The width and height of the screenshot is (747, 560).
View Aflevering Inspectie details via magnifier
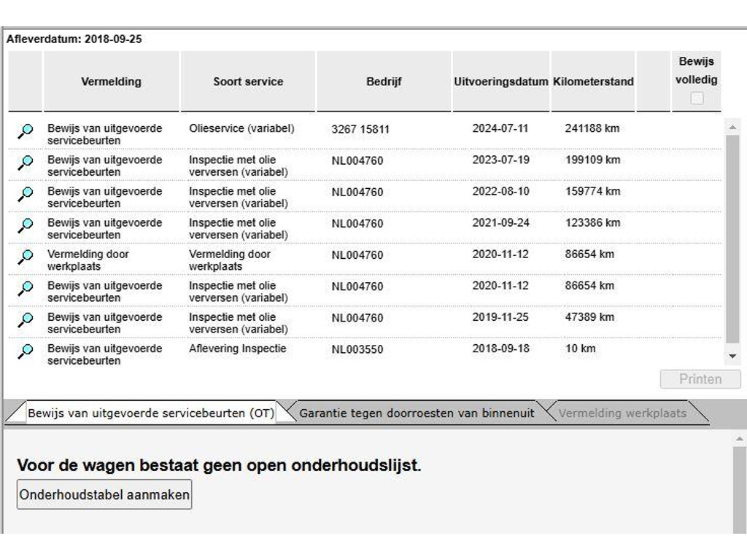(x=26, y=351)
